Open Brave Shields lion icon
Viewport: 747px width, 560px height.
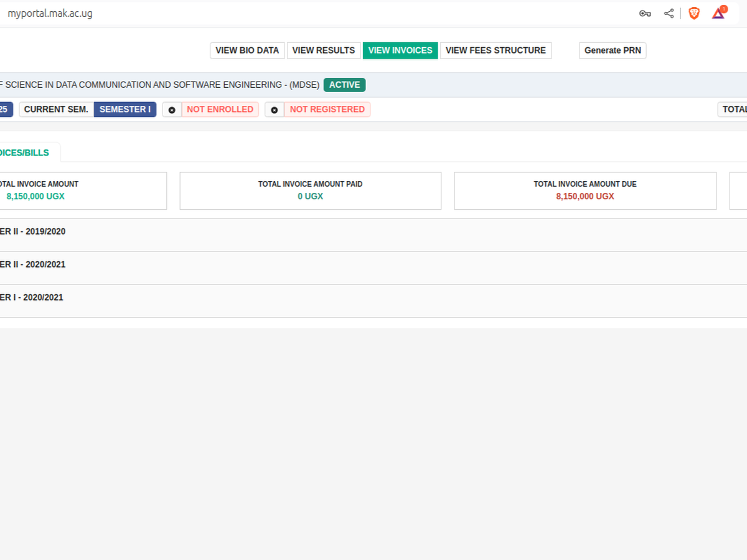[x=693, y=14]
